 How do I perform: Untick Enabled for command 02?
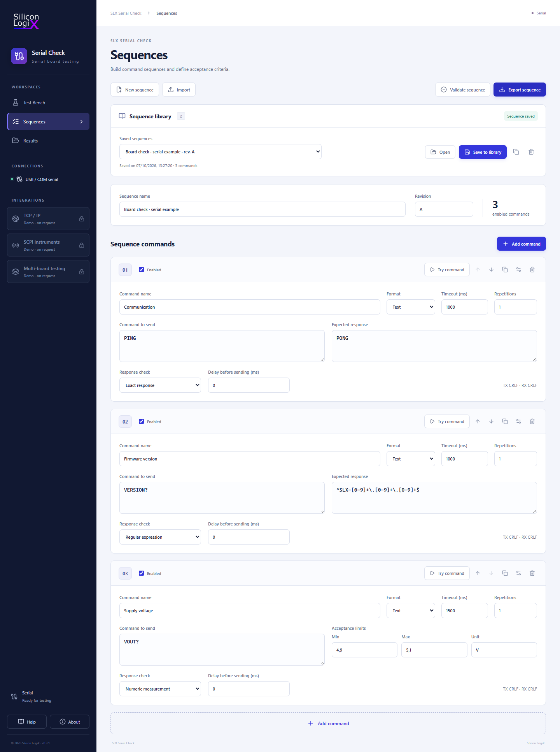point(142,422)
